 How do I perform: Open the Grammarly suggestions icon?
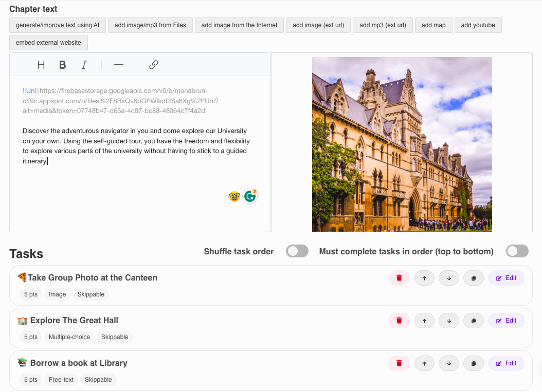(x=250, y=196)
